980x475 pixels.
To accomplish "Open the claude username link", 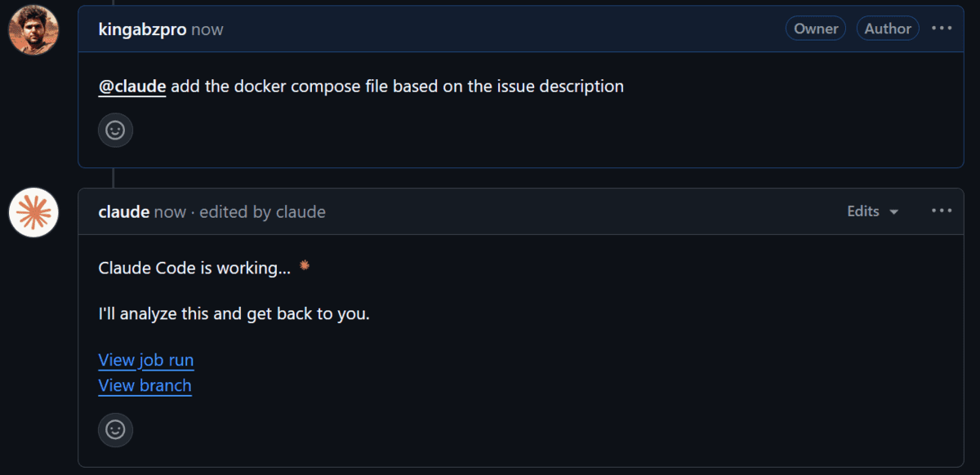I will tap(123, 212).
